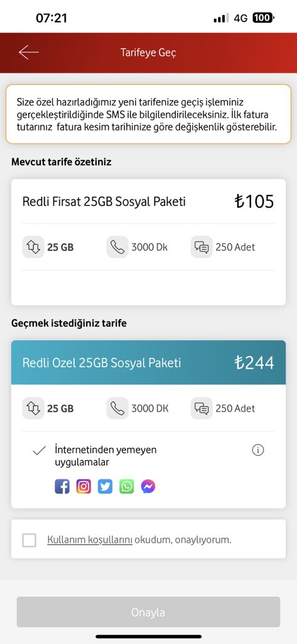Tap the Facebook app icon
297x644 pixels.
coord(62,487)
